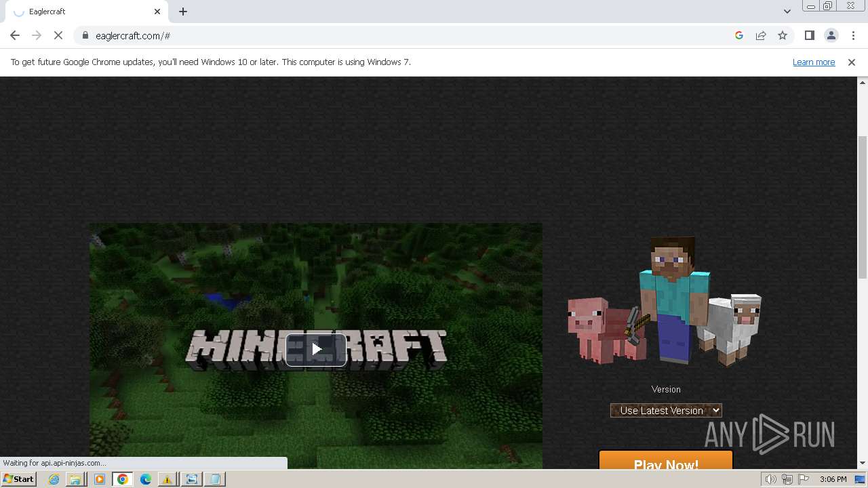Viewport: 868px width, 488px height.
Task: Click the site lock icon in address bar
Action: pos(85,35)
